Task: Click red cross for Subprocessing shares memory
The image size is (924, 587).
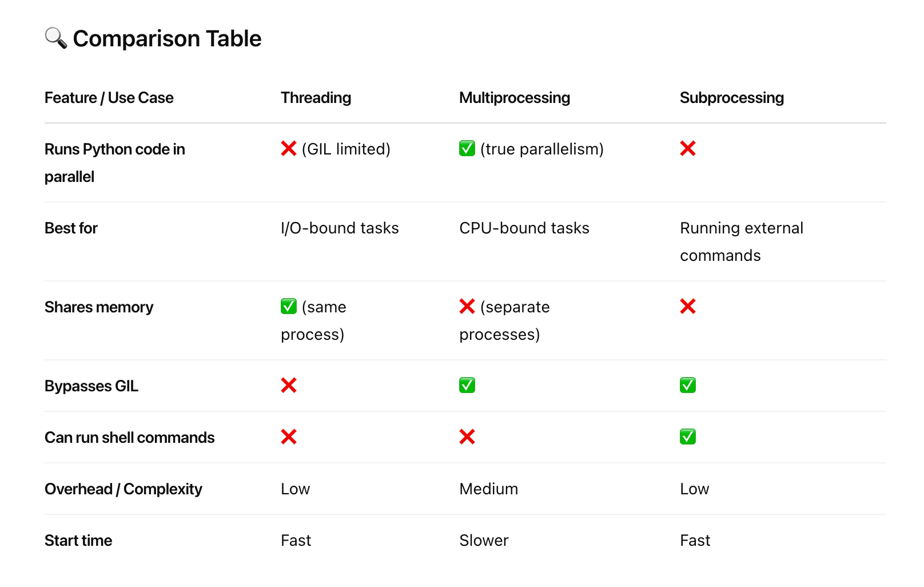Action: [x=688, y=307]
